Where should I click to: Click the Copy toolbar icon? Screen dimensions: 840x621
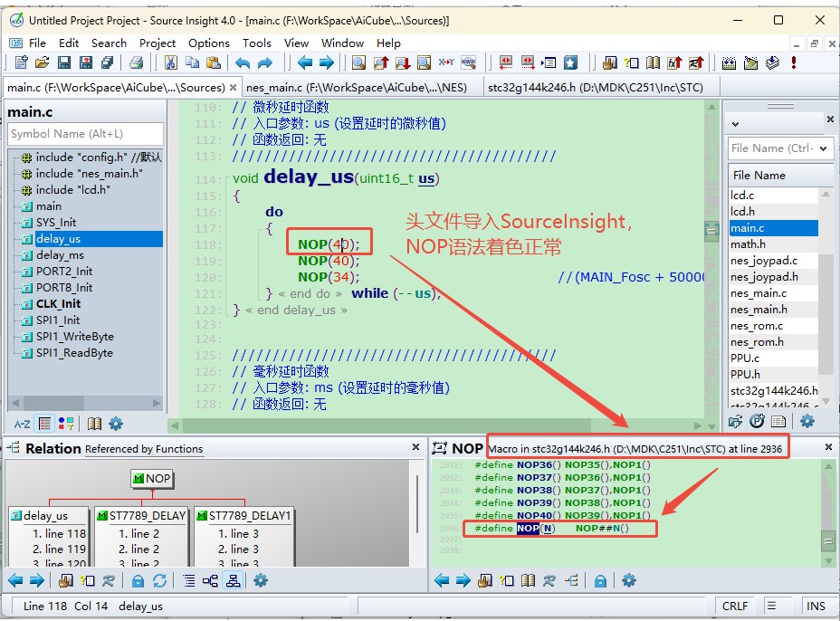click(192, 62)
